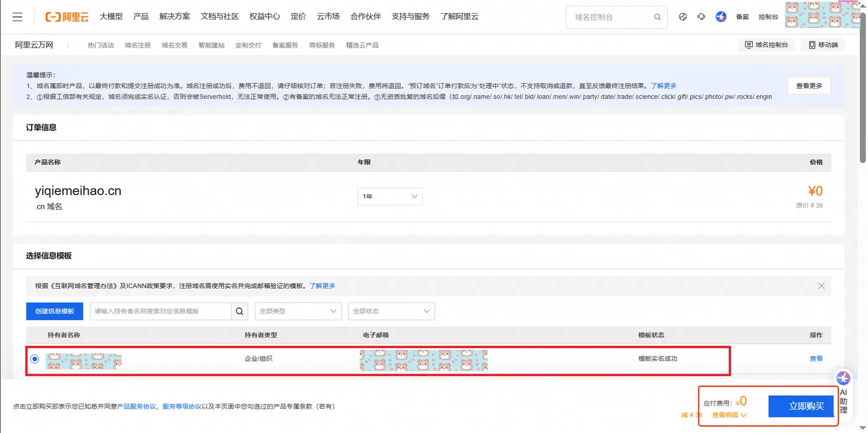Switch to the 域名注册 tab
The image size is (868, 433).
click(137, 45)
